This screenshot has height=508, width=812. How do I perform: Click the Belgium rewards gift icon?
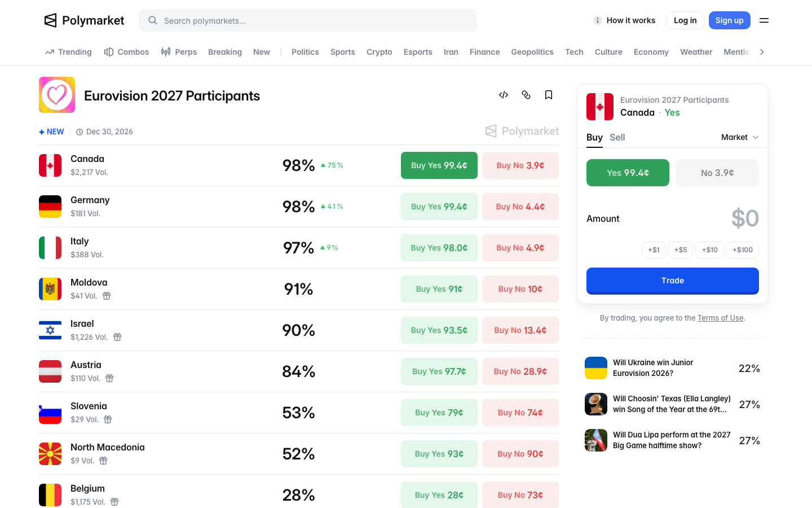click(x=114, y=502)
